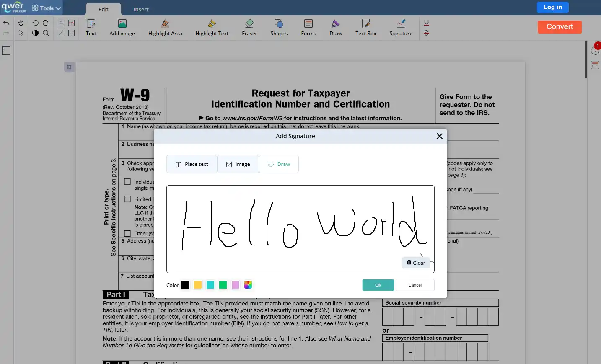Screen dimensions: 601x364
Task: Select the Draw tool in toolbar
Action: 336,28
